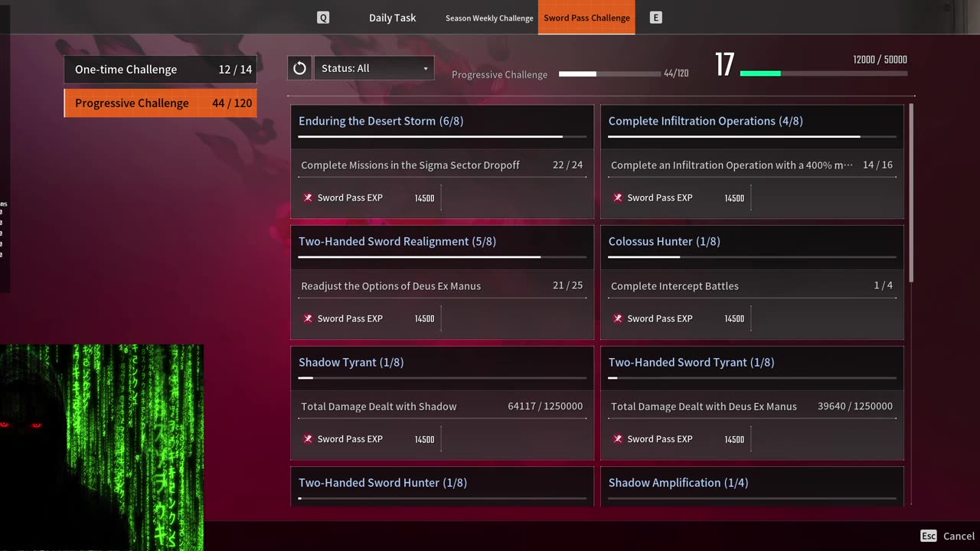
Task: Click the level 17 green EXP bar
Action: 824,73
